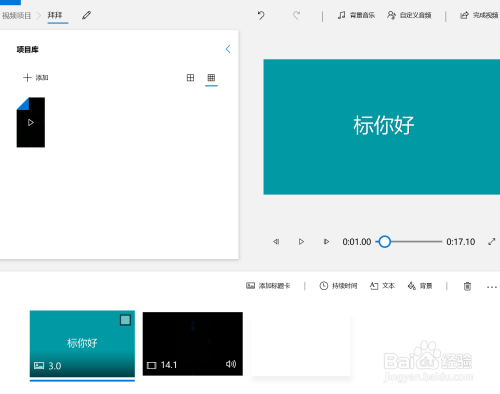Select the 标你好 title card clip
This screenshot has width=500, height=394.
(82, 344)
